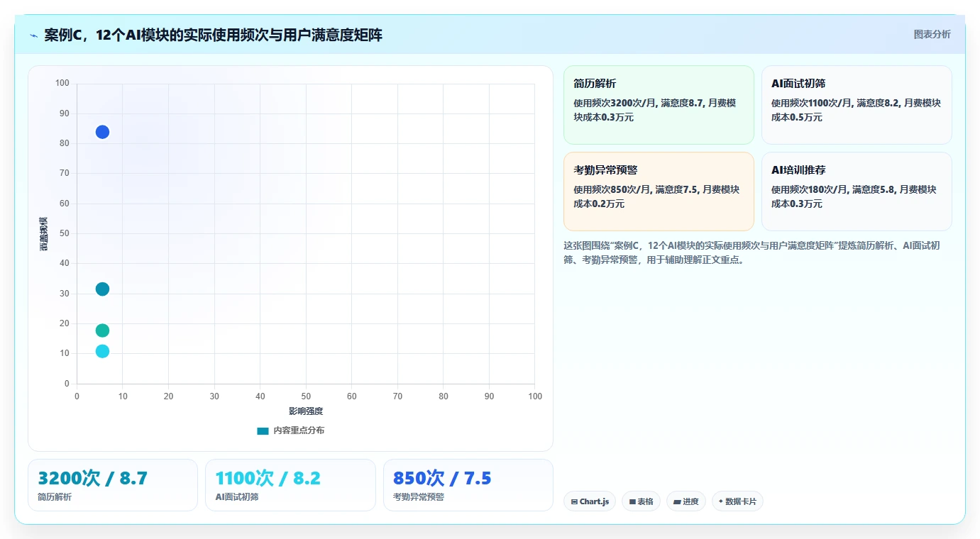Viewport: 980px width, 539px height.
Task: Click the 数据卡片 tag chip
Action: point(737,501)
